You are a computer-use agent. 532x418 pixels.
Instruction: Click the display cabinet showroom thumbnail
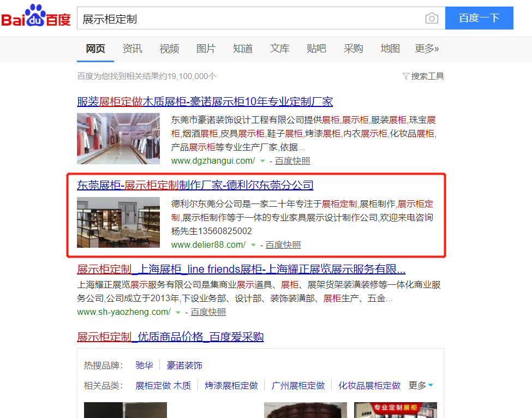(118, 222)
